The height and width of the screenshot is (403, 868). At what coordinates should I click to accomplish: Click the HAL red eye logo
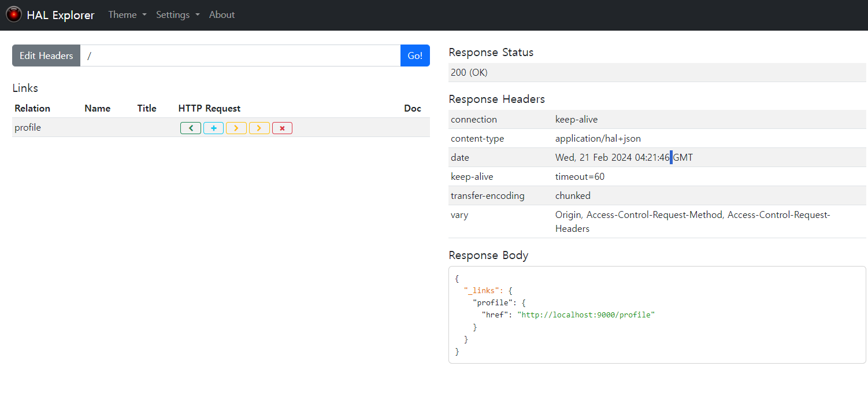point(14,14)
